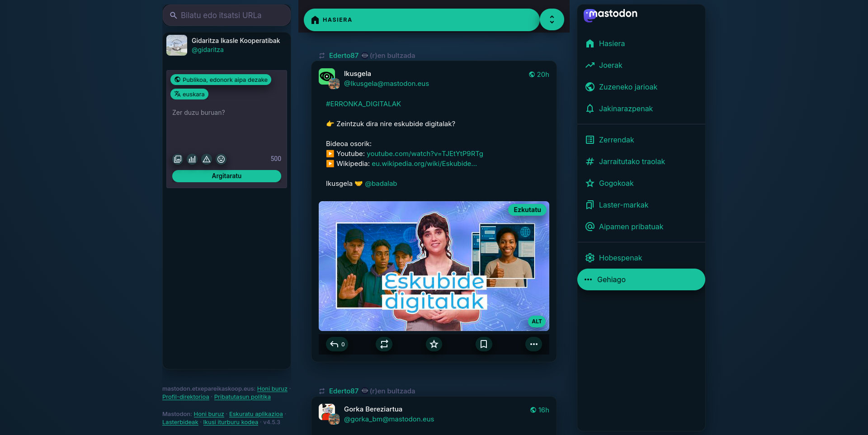Viewport: 868px width, 435px height.
Task: Boost the Ikusgela post
Action: (384, 344)
